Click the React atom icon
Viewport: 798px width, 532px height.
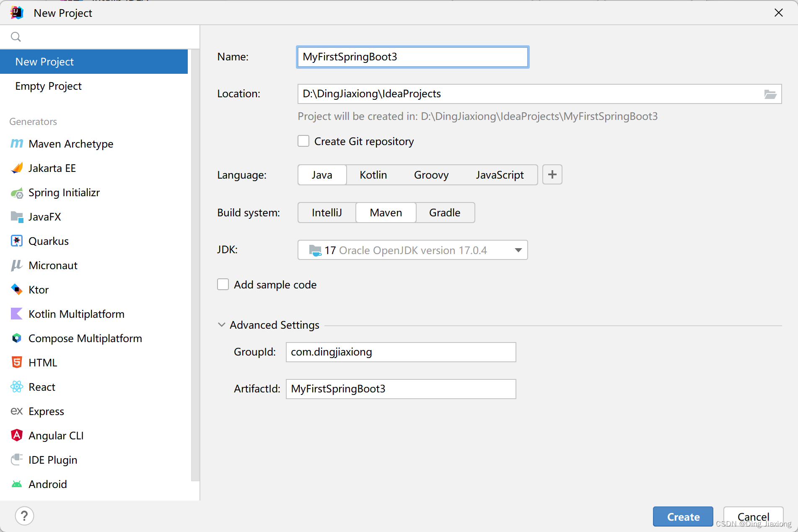(17, 387)
